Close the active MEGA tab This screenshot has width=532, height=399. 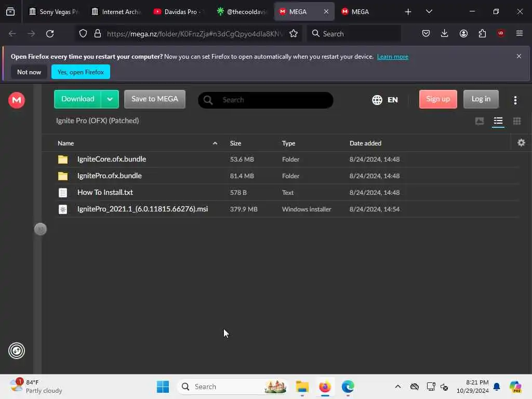pyautogui.click(x=326, y=11)
